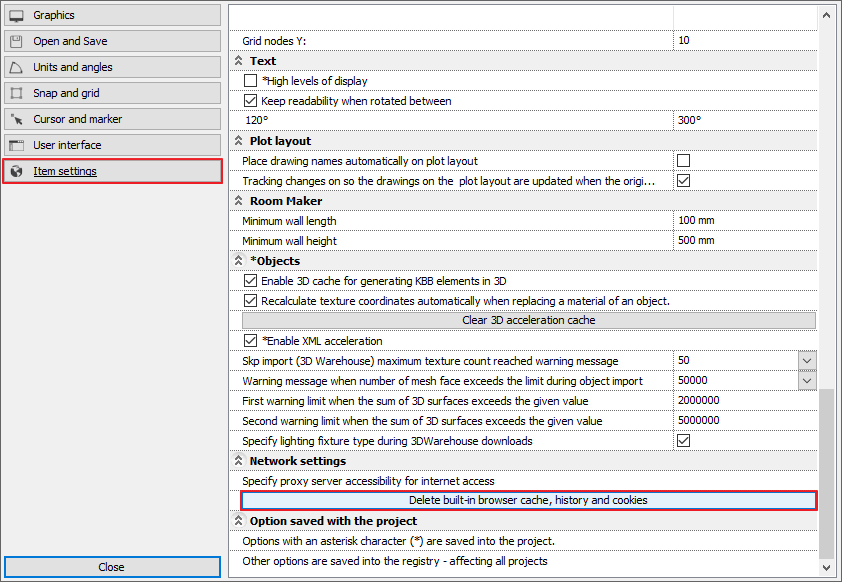This screenshot has width=842, height=582.
Task: Collapse the Network settings section
Action: 238,461
